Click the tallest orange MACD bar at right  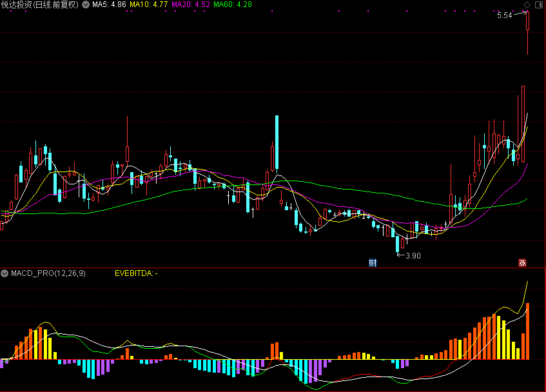pos(527,331)
